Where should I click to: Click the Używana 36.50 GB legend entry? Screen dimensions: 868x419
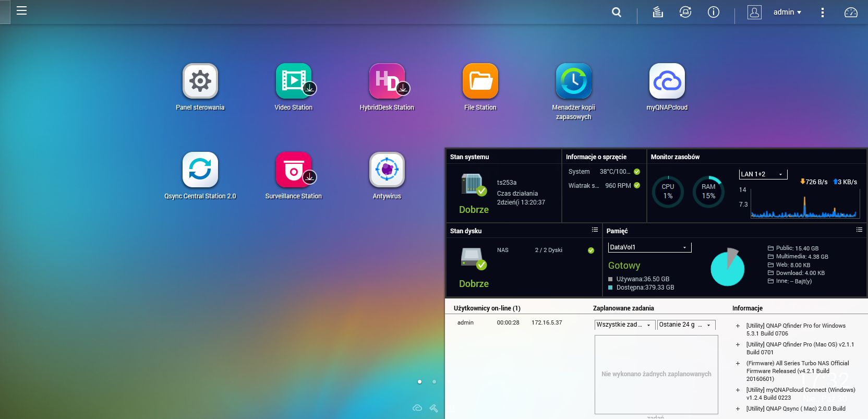(x=638, y=279)
